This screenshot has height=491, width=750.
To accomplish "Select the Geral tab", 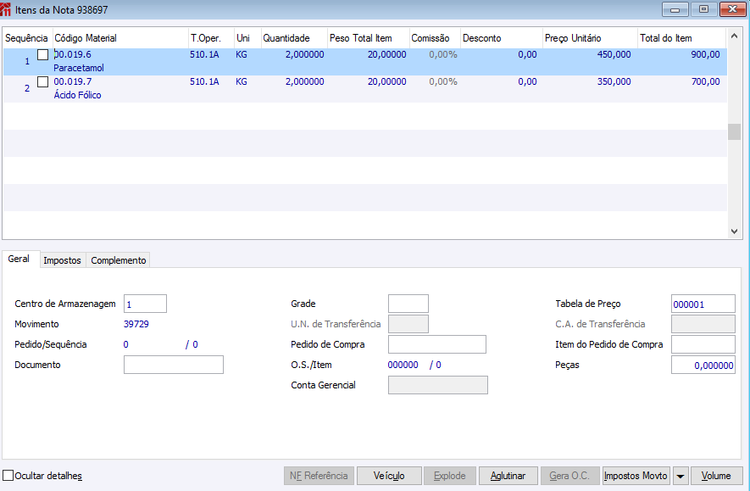I will 19,259.
